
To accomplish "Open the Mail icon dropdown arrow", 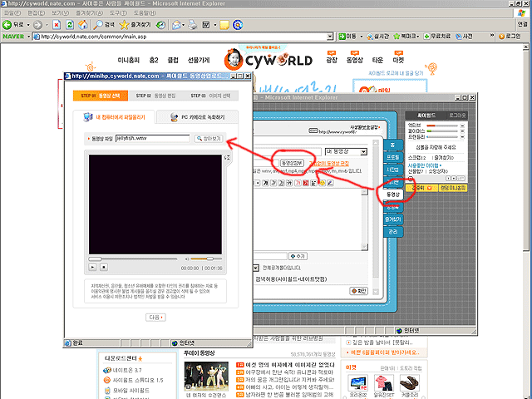I will [x=184, y=25].
